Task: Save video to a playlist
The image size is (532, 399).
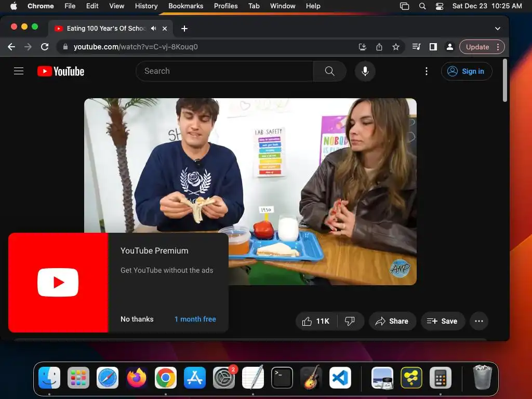Action: pyautogui.click(x=442, y=321)
